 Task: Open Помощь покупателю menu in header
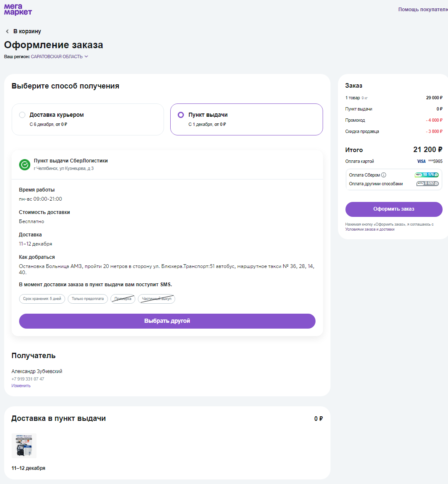[423, 10]
